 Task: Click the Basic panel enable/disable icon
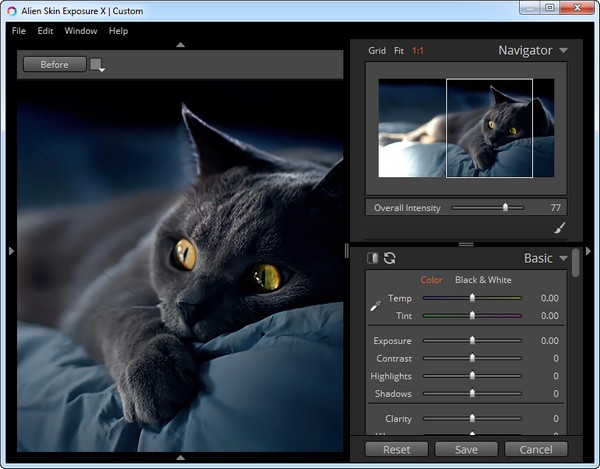click(373, 258)
